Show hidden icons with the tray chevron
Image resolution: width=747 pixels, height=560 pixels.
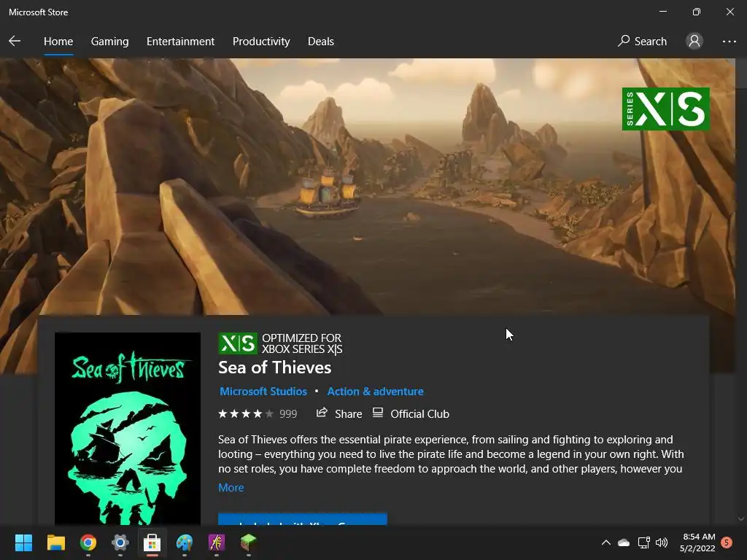click(x=606, y=542)
